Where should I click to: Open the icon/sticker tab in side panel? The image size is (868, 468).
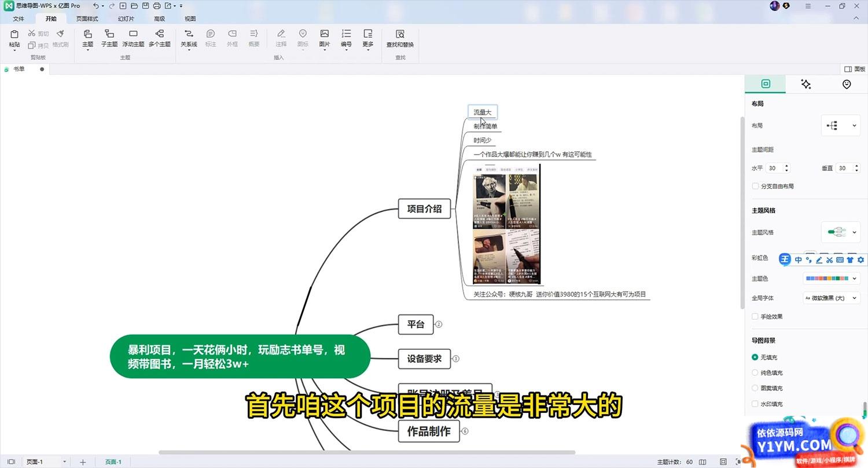(x=847, y=84)
